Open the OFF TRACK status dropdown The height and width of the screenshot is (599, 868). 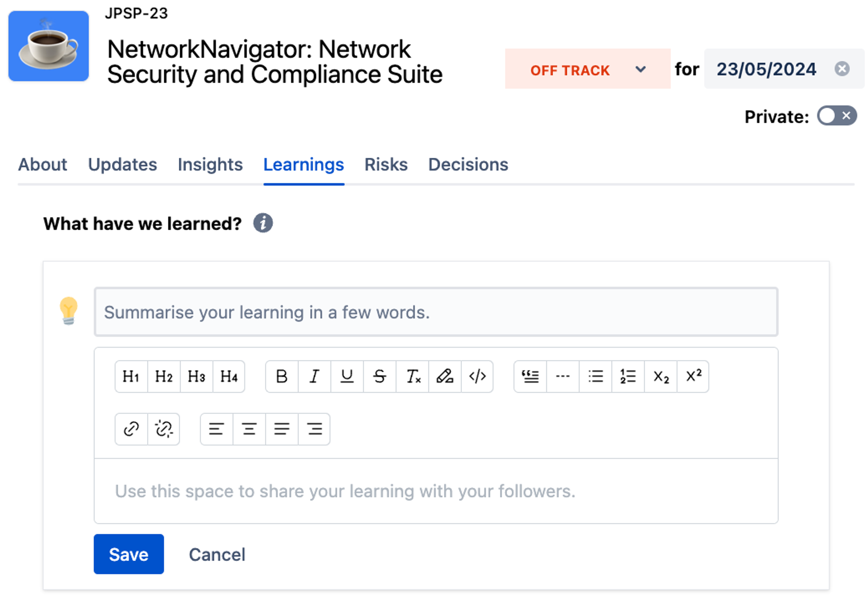587,69
